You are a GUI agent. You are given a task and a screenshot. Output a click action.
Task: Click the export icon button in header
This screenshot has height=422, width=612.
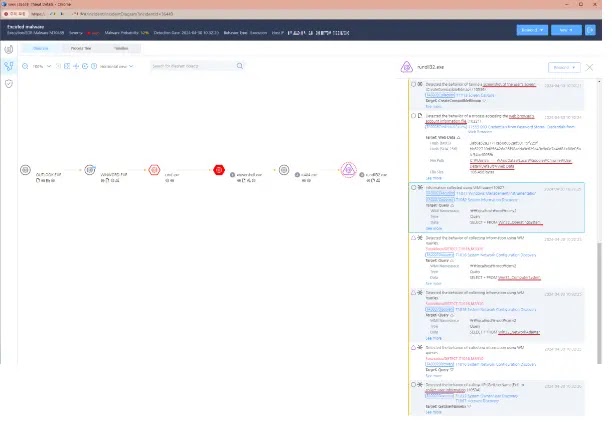coord(590,30)
